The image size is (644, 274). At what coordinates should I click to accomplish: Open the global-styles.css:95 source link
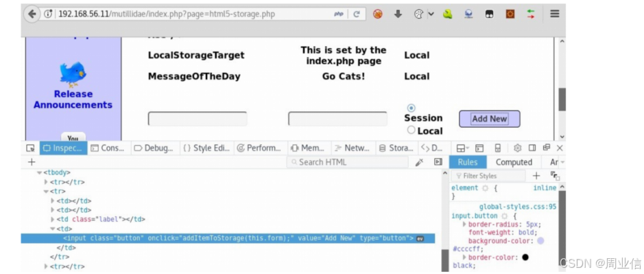tap(518, 207)
